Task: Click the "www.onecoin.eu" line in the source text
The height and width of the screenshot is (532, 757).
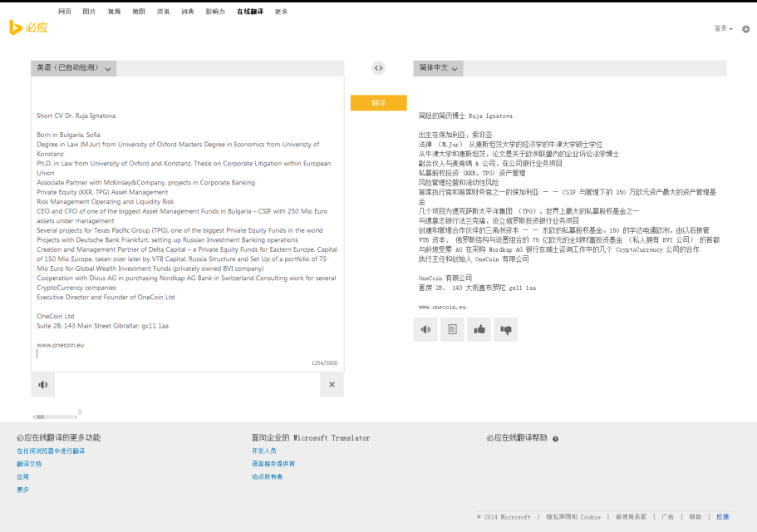Action: click(61, 345)
